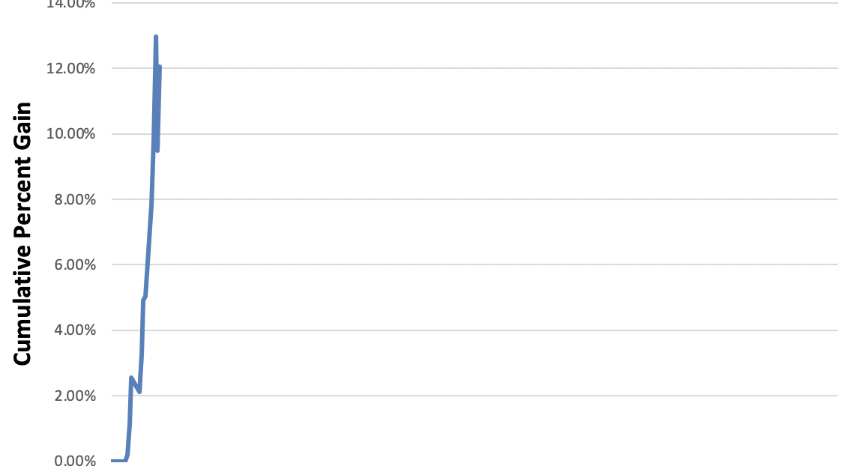
Task: Click the blue line's right endpoint
Action: coord(160,67)
